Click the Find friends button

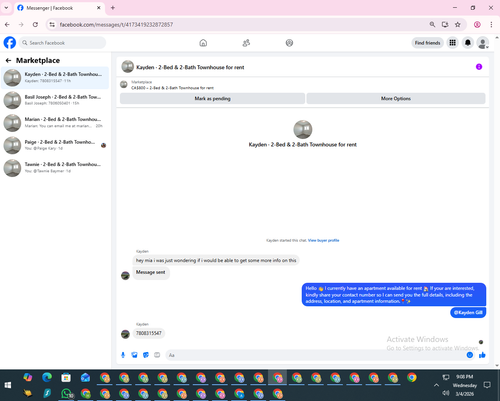click(427, 43)
